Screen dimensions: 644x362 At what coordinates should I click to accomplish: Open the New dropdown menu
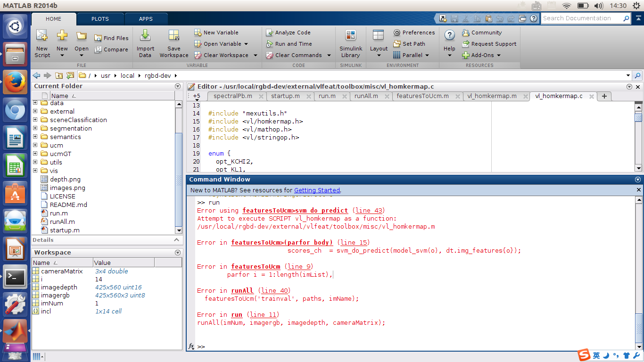click(62, 55)
